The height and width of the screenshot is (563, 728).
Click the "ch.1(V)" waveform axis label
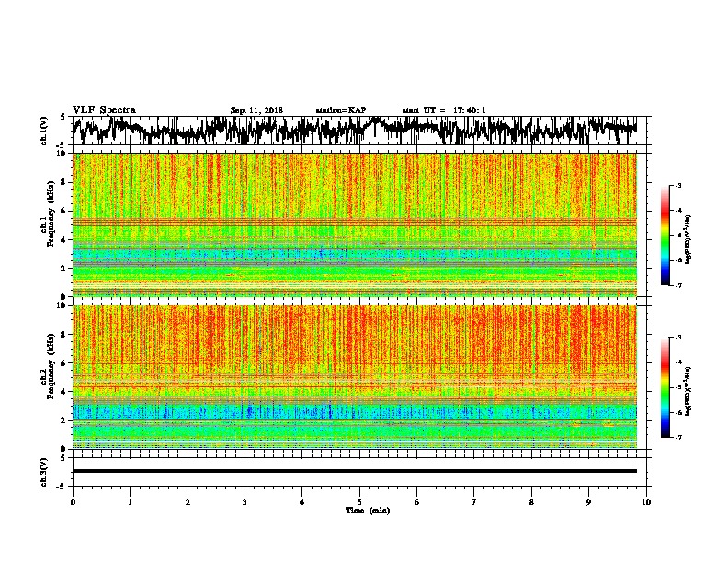(44, 131)
